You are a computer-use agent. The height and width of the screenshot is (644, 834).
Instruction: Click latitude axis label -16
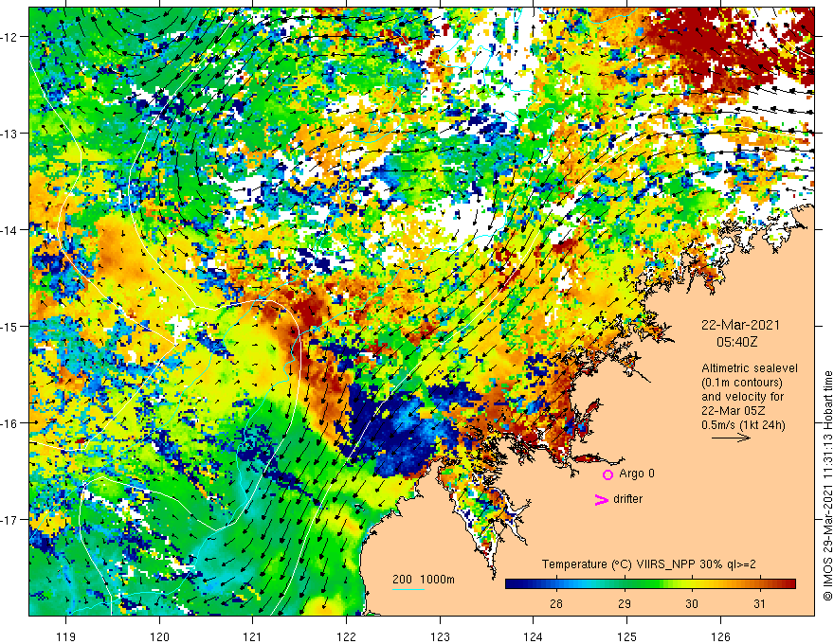[10, 423]
